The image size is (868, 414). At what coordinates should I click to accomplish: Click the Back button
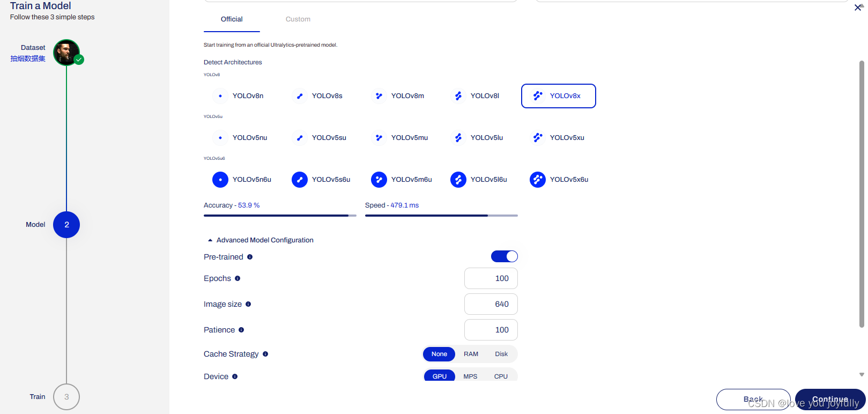[753, 400]
